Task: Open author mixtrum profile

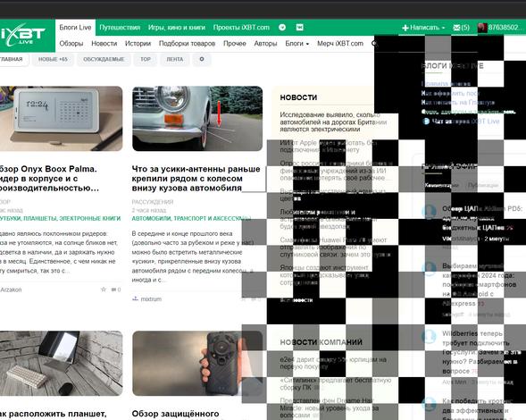Action: [151, 298]
